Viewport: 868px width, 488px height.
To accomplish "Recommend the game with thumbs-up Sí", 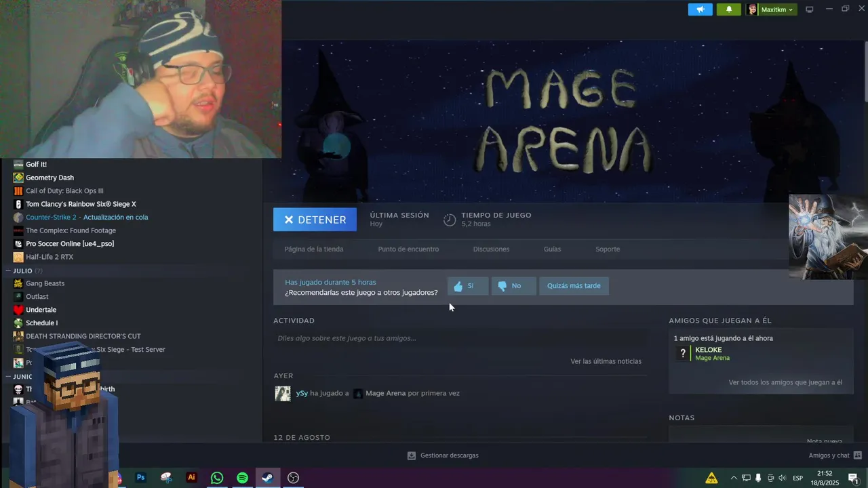I will click(x=467, y=286).
